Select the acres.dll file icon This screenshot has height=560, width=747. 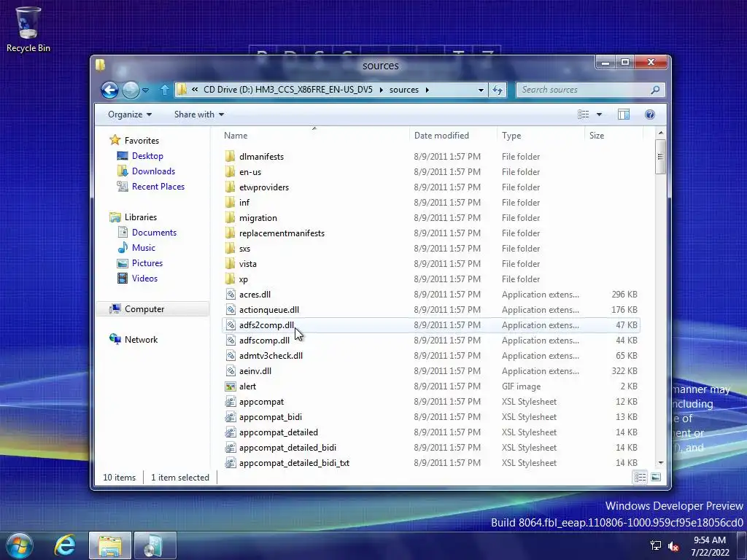point(231,295)
